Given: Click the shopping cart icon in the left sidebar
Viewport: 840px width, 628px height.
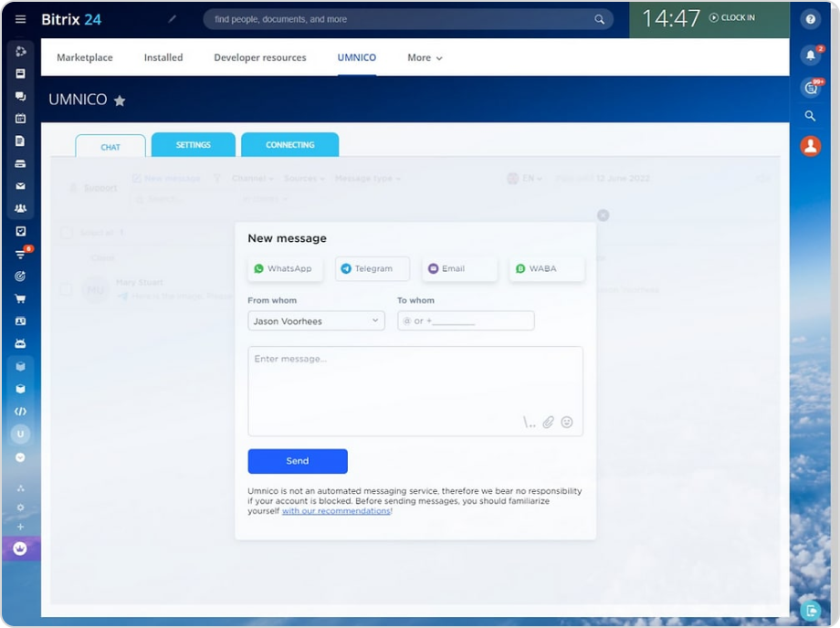Looking at the screenshot, I should tap(20, 298).
